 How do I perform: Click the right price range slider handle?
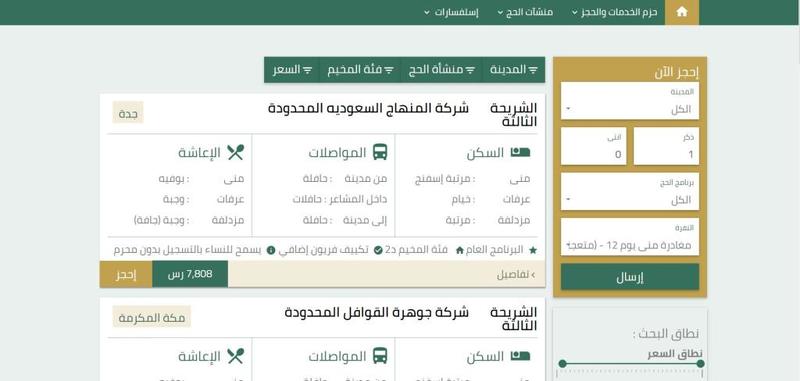click(701, 364)
